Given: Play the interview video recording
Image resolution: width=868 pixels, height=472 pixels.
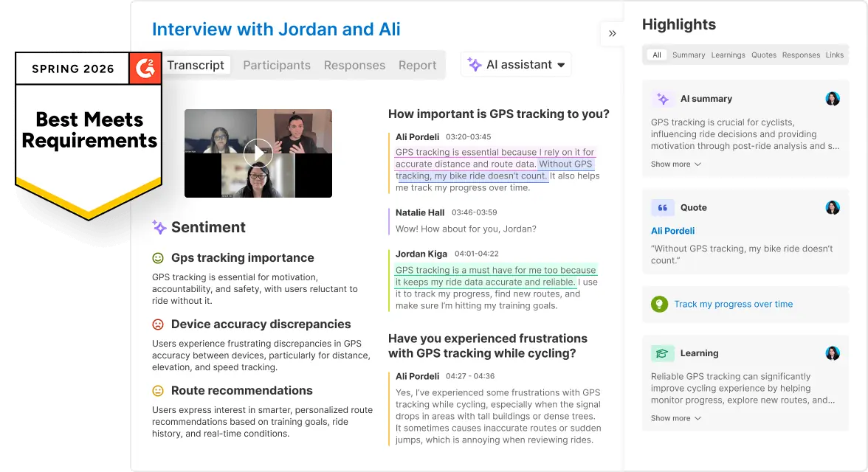Looking at the screenshot, I should tap(258, 153).
